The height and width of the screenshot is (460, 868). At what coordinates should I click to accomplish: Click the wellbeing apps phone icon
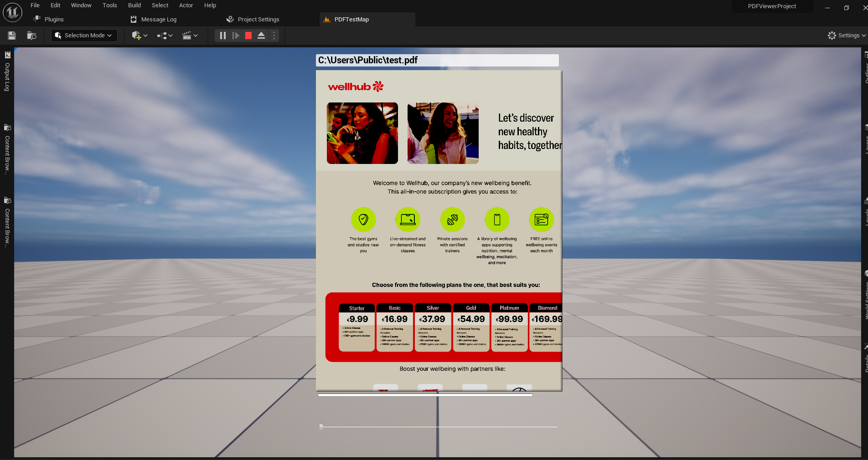pyautogui.click(x=497, y=220)
